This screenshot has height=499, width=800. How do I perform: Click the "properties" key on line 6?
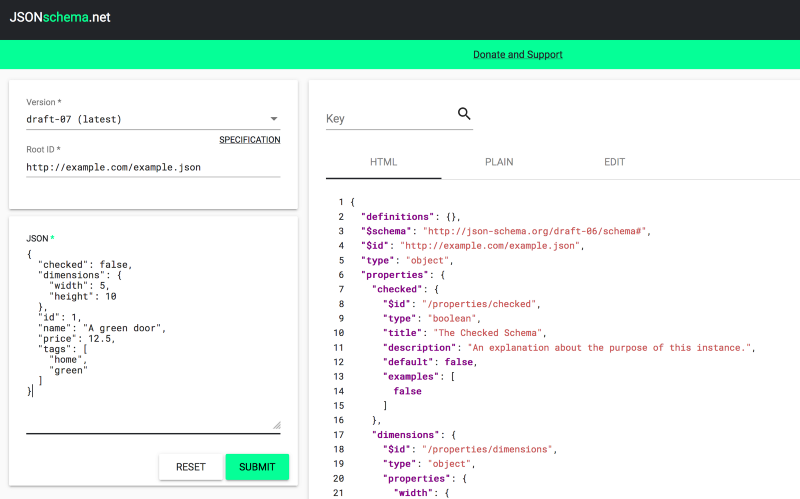click(x=395, y=275)
